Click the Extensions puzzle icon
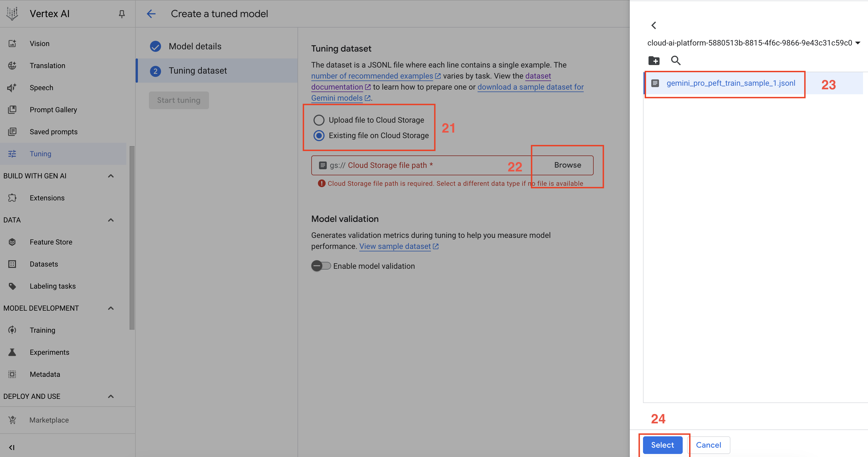 (x=12, y=198)
